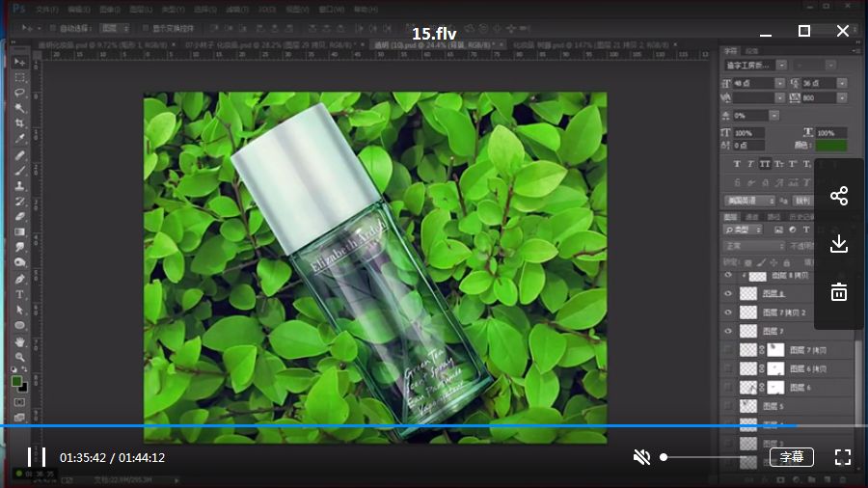Select the Brush tool
The image size is (868, 488).
19,171
